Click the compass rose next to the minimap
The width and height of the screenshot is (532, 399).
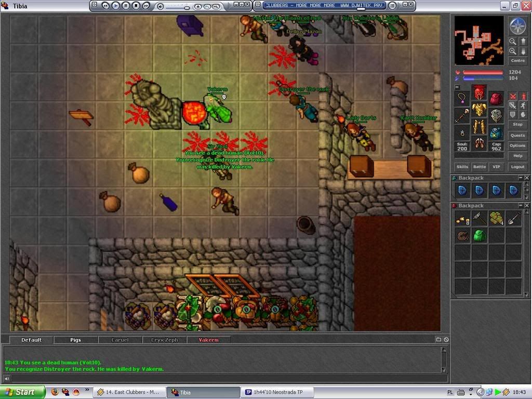tap(517, 26)
